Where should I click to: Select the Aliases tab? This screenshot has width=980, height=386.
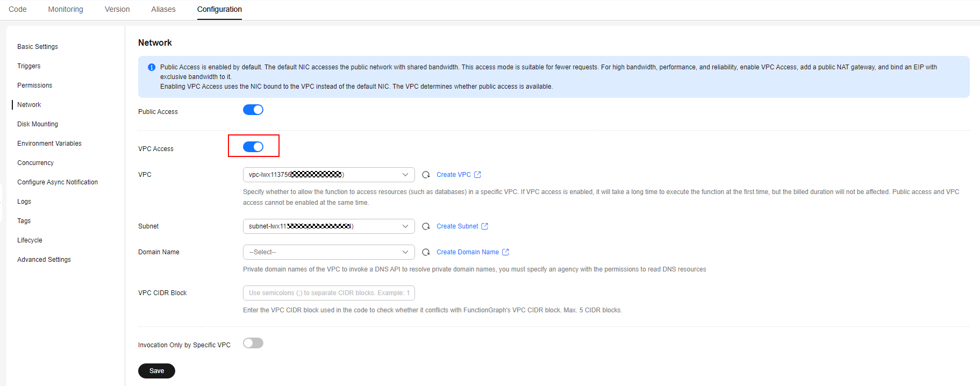tap(163, 9)
